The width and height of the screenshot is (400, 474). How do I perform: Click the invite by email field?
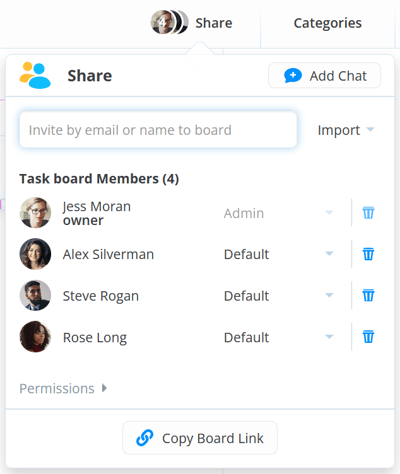point(158,130)
